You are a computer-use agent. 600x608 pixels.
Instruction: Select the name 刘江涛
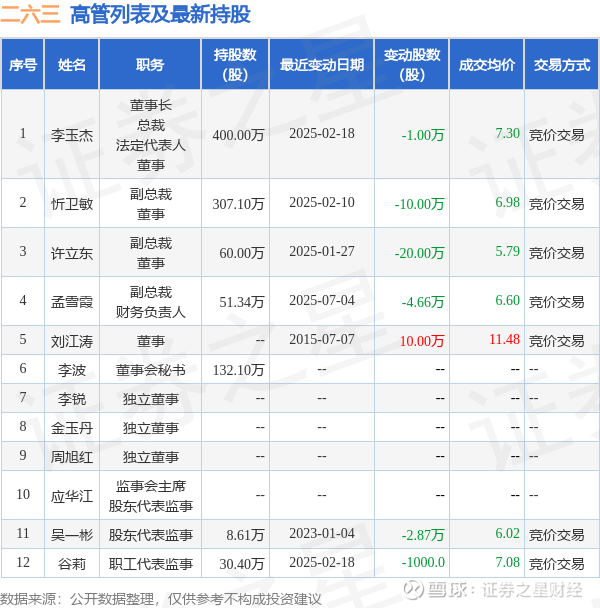coord(72,341)
